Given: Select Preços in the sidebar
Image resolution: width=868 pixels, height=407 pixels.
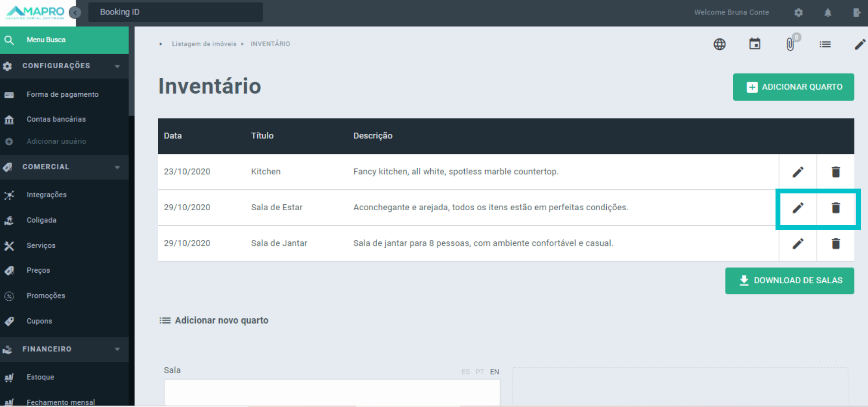Looking at the screenshot, I should tap(38, 270).
